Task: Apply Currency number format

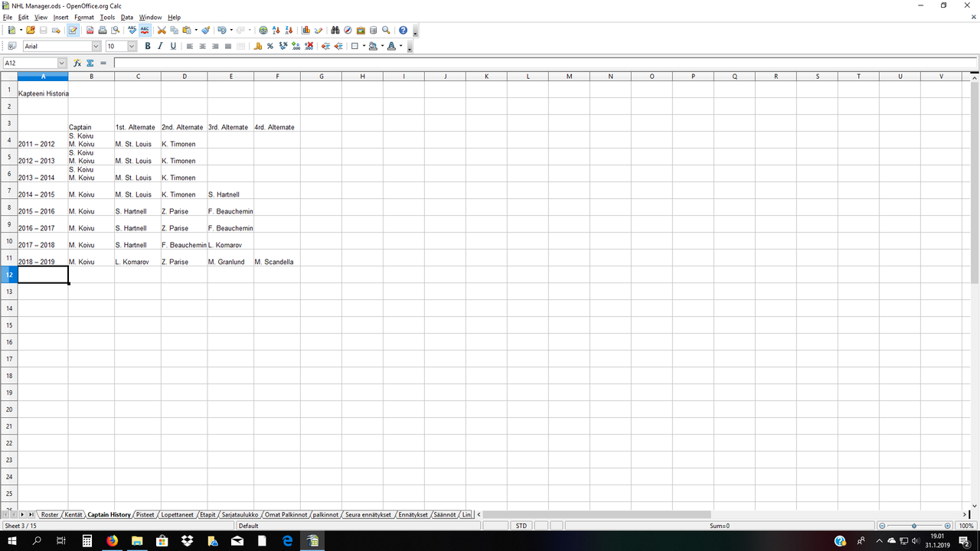Action: 257,46
